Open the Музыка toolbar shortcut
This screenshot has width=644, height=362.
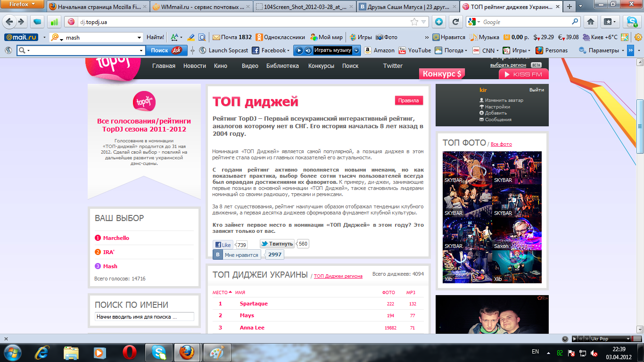click(x=485, y=37)
